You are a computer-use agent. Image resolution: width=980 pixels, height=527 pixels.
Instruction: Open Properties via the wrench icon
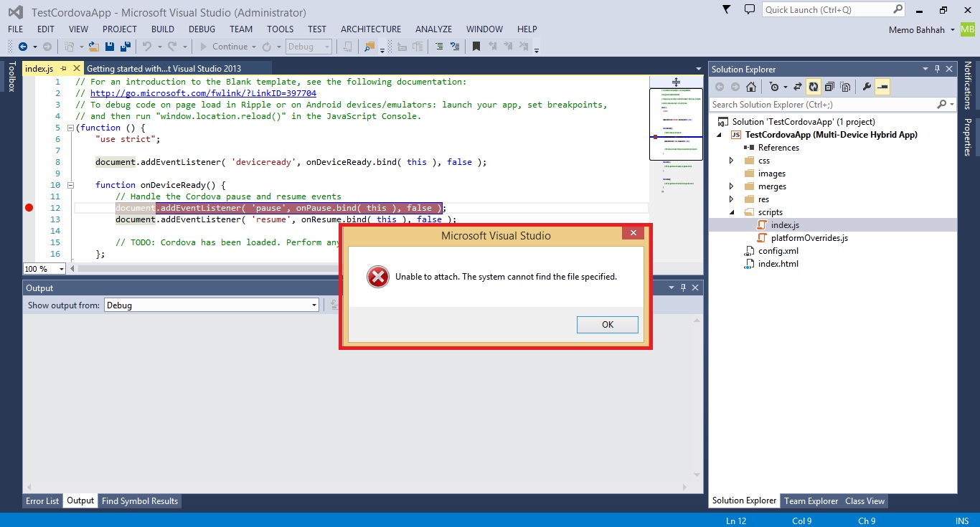[x=867, y=87]
